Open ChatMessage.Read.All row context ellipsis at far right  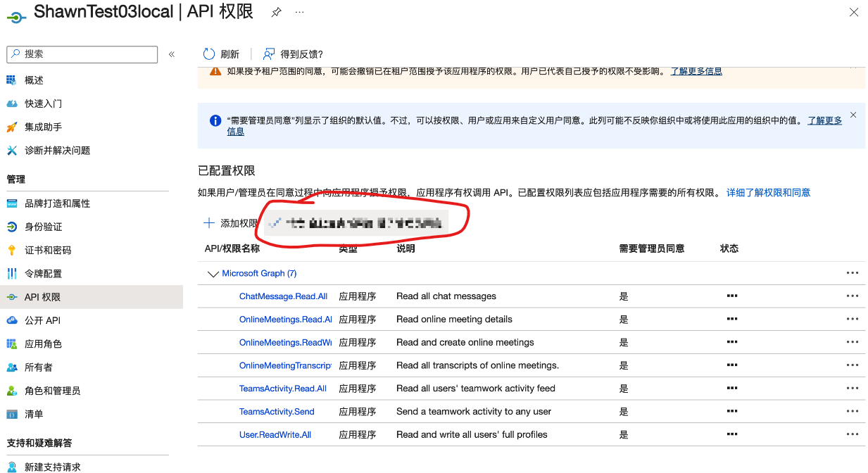[x=853, y=296]
